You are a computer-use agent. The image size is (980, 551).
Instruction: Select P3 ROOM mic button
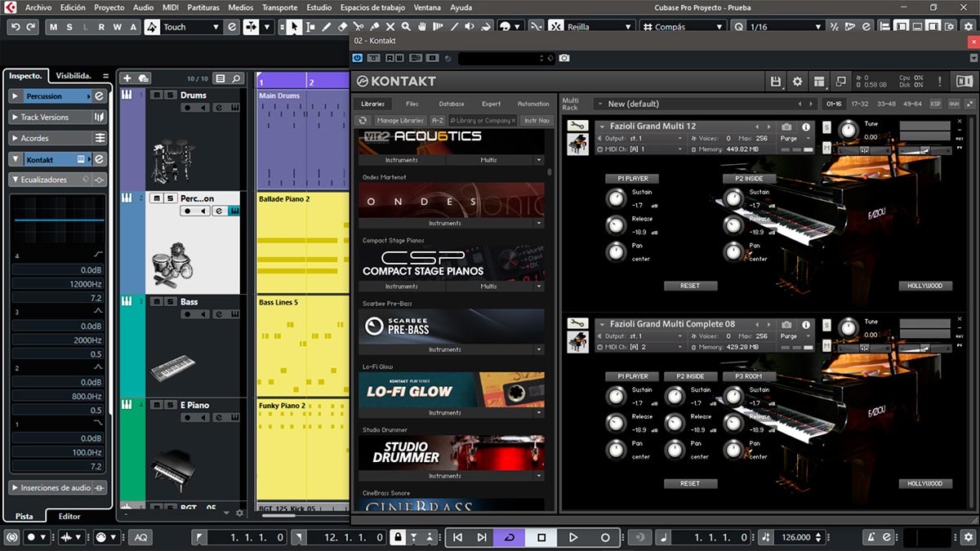(x=749, y=376)
